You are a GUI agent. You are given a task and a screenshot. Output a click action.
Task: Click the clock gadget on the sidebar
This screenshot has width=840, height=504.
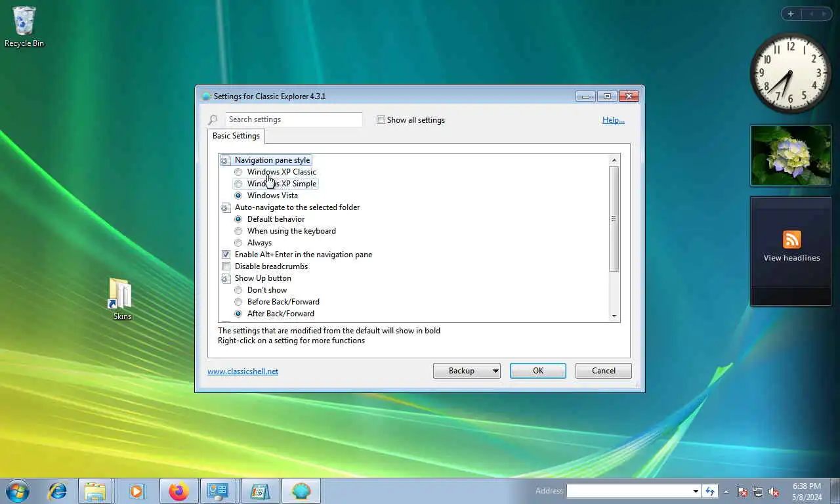790,73
